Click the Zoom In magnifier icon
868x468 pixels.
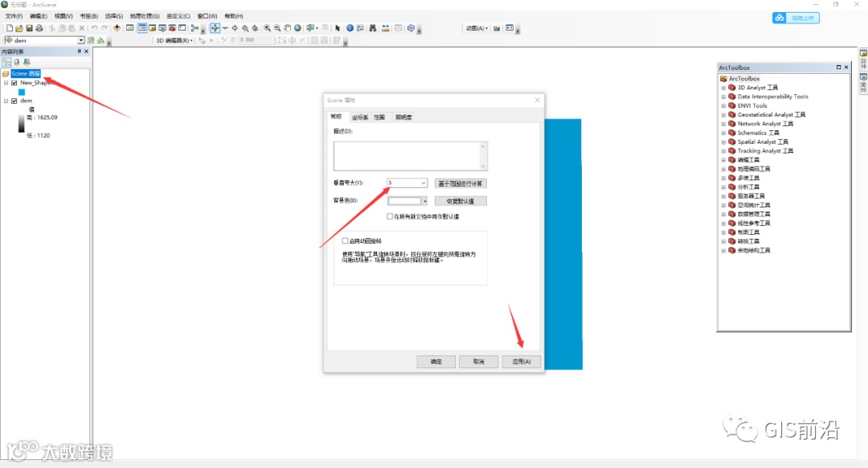tap(268, 27)
